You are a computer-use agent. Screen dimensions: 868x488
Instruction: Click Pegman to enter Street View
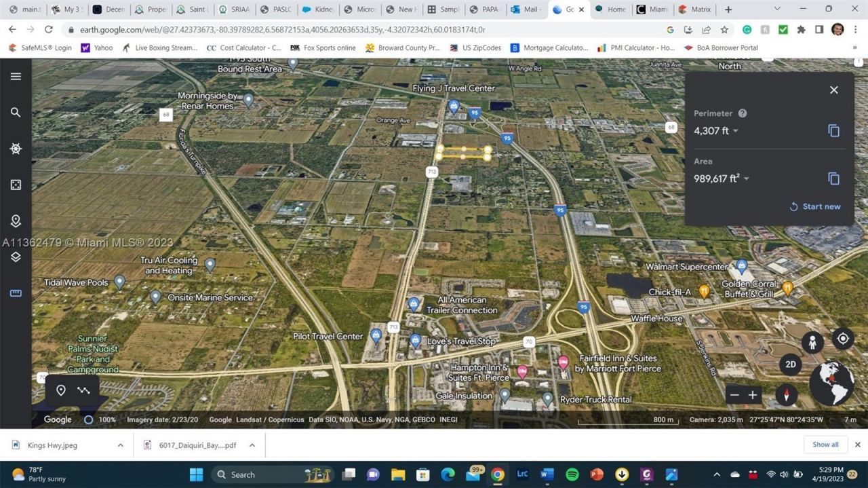(812, 343)
